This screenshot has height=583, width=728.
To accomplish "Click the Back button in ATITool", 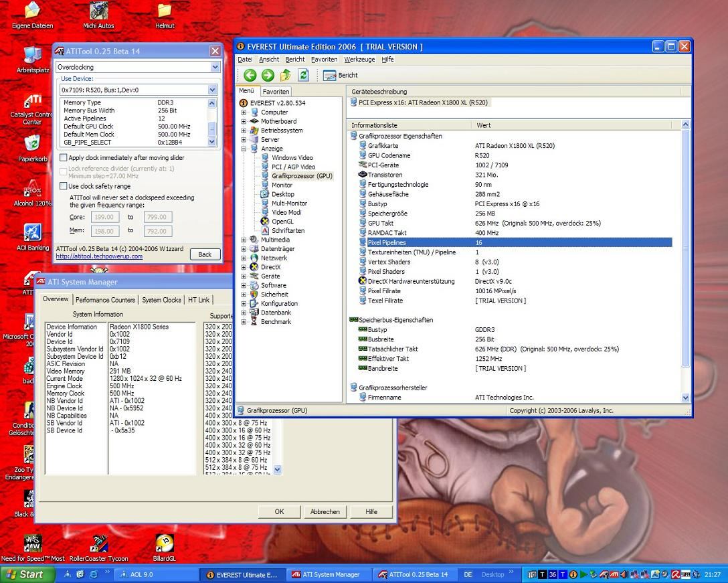I will 205,254.
